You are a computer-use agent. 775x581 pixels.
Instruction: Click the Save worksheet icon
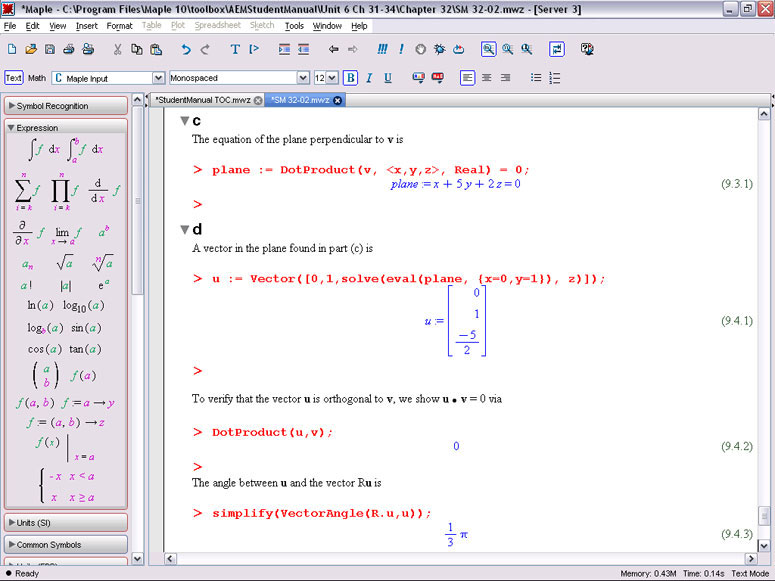50,49
